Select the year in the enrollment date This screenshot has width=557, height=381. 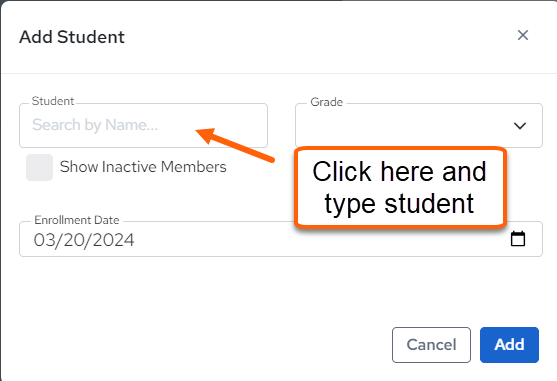114,240
